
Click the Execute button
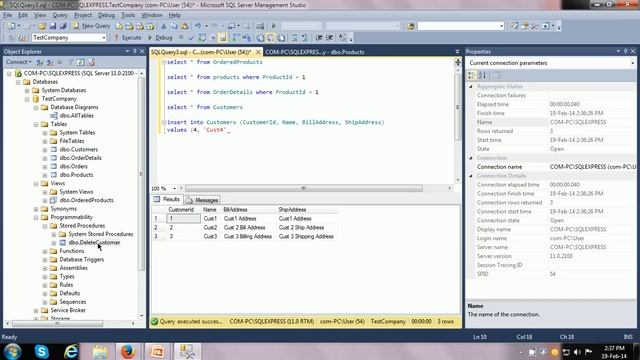[128, 38]
